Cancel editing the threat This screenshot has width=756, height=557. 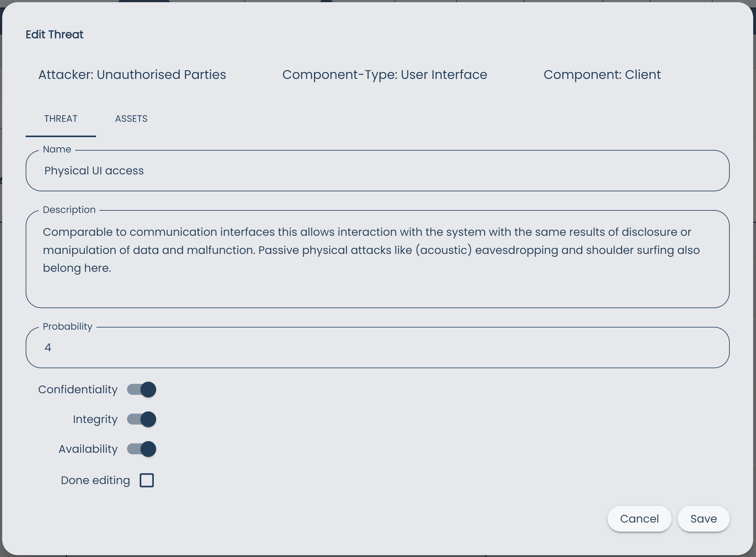coord(639,519)
